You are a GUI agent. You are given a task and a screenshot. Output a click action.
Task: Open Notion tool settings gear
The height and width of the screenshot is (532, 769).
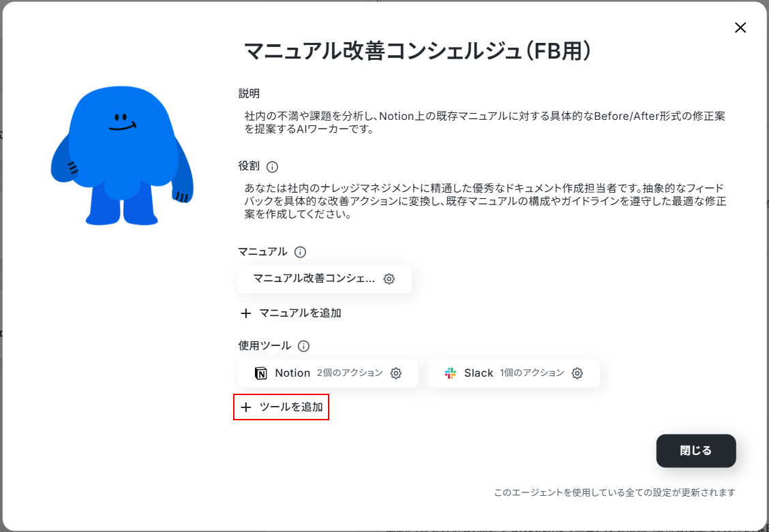(396, 373)
